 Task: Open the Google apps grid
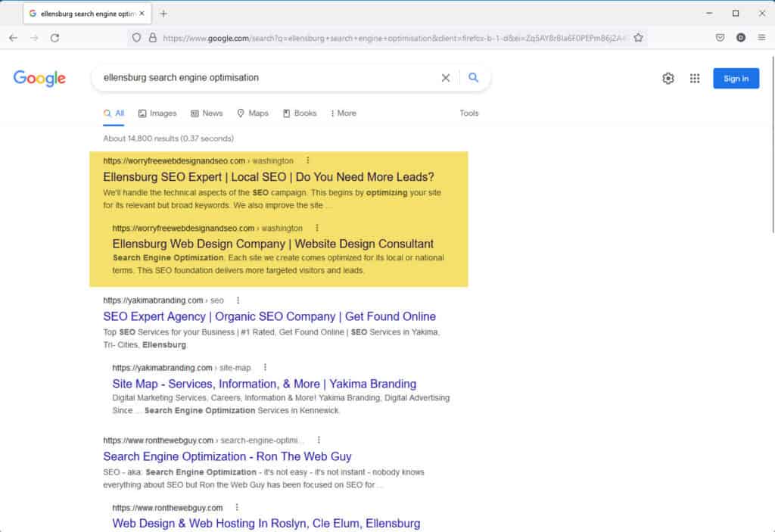(x=695, y=78)
